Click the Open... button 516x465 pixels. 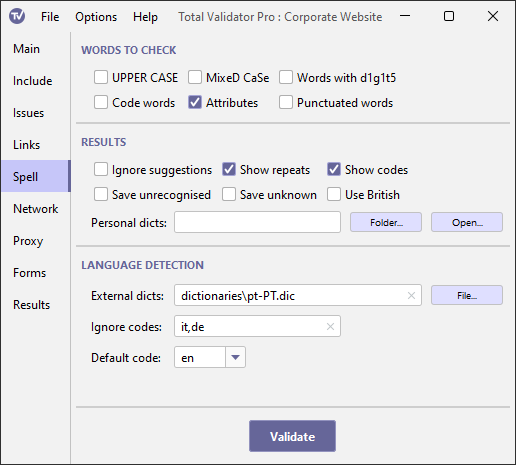tap(467, 222)
